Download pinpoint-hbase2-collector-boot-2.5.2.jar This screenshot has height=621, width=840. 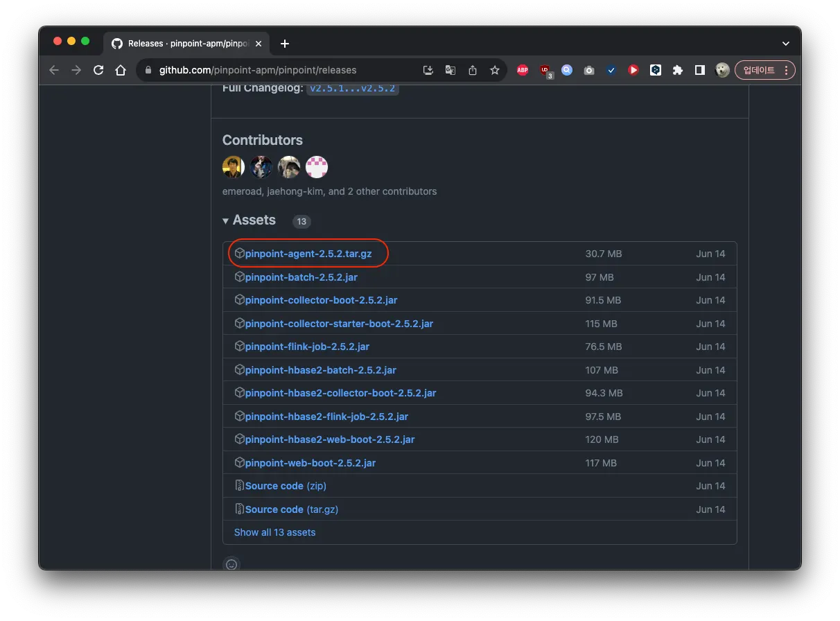(341, 393)
